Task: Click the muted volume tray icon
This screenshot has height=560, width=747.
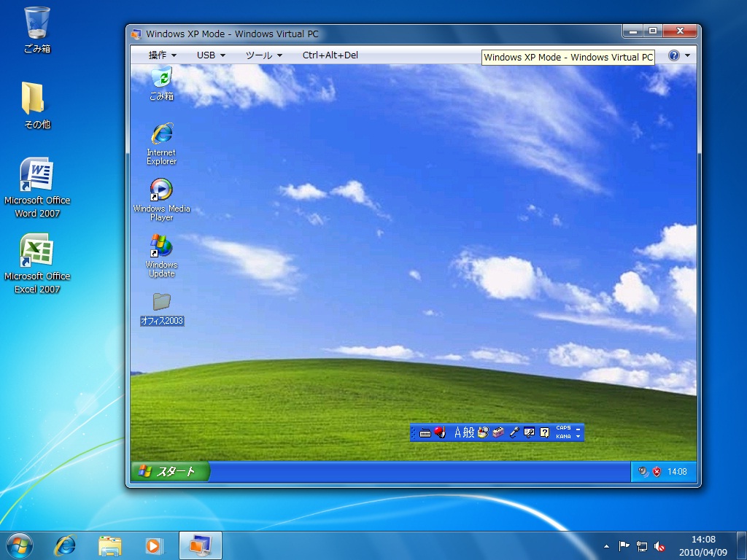Action: pos(659,546)
